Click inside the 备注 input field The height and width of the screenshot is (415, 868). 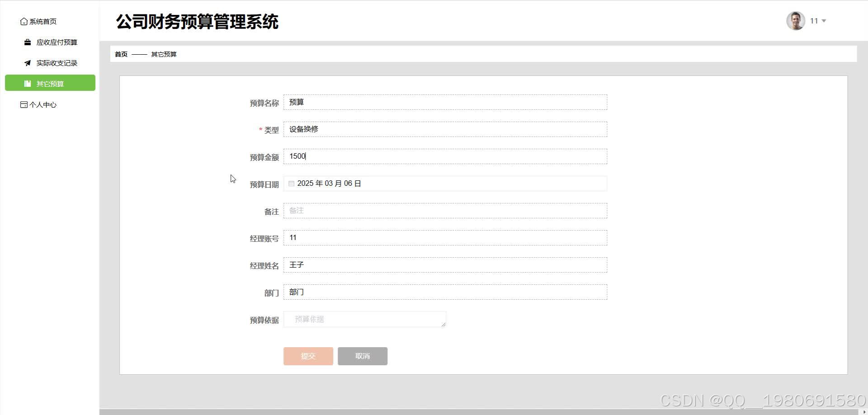click(x=444, y=211)
